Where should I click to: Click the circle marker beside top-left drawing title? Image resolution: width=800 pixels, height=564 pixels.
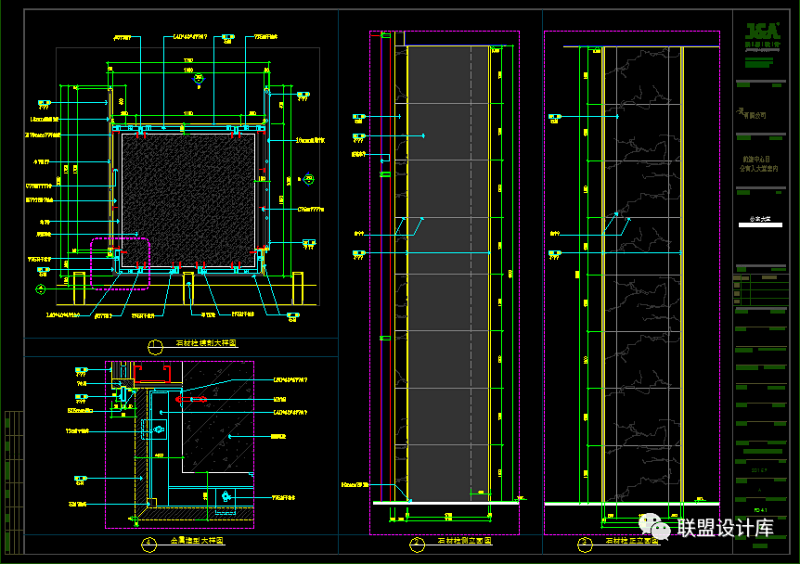coord(154,346)
